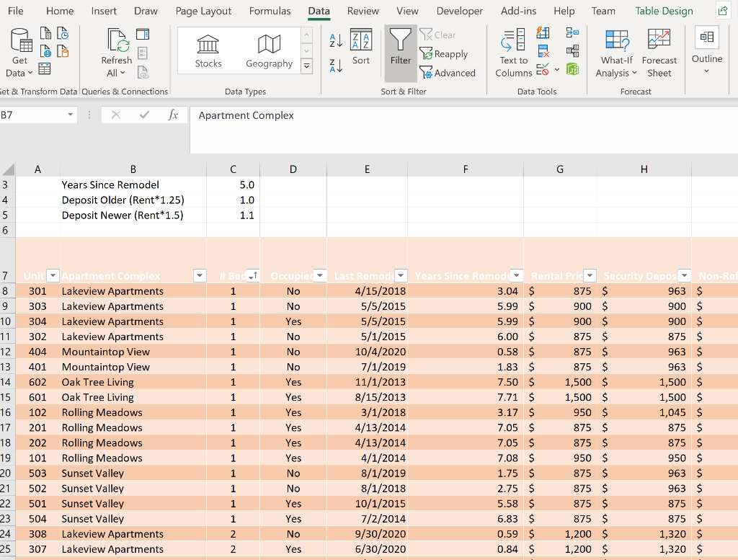Toggle the Filter button off

(401, 50)
